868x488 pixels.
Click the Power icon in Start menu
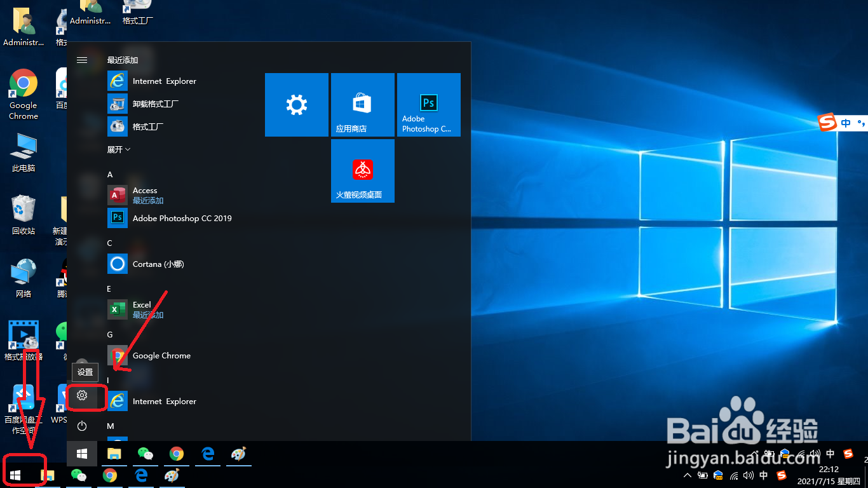[82, 426]
